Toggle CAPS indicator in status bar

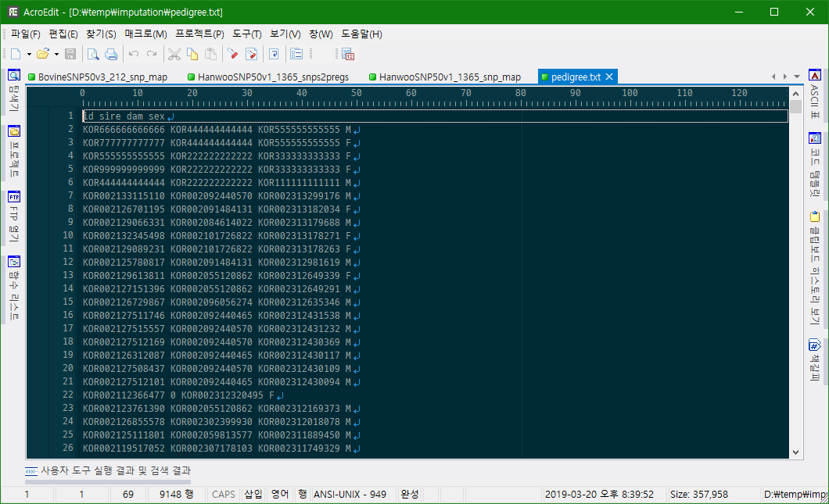pos(223,495)
